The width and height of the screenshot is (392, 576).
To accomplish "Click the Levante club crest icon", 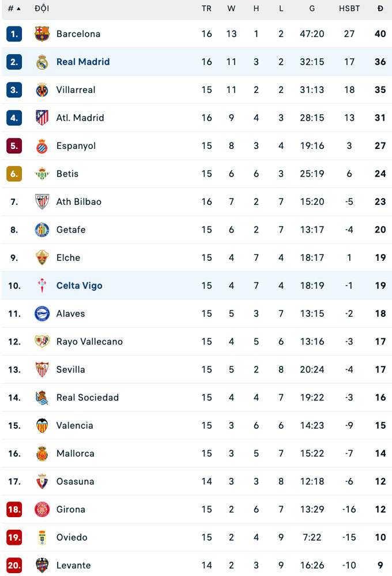I will click(42, 566).
